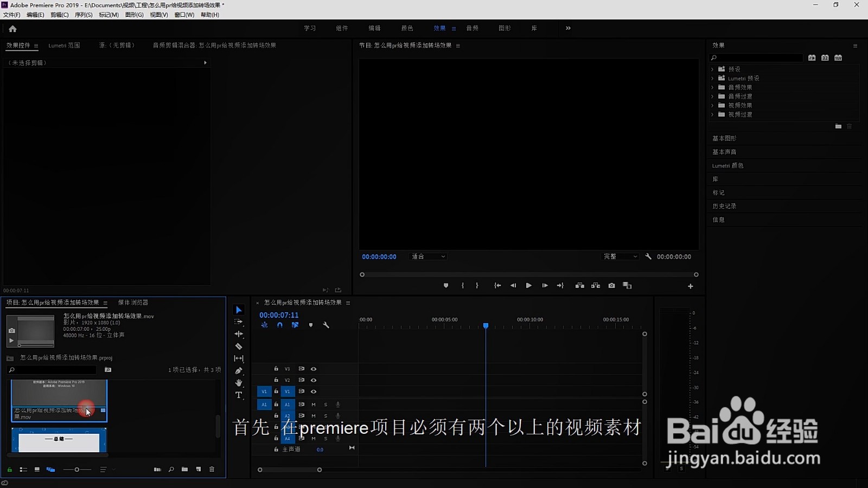
Task: Click Lift button in Program monitor
Action: (579, 286)
